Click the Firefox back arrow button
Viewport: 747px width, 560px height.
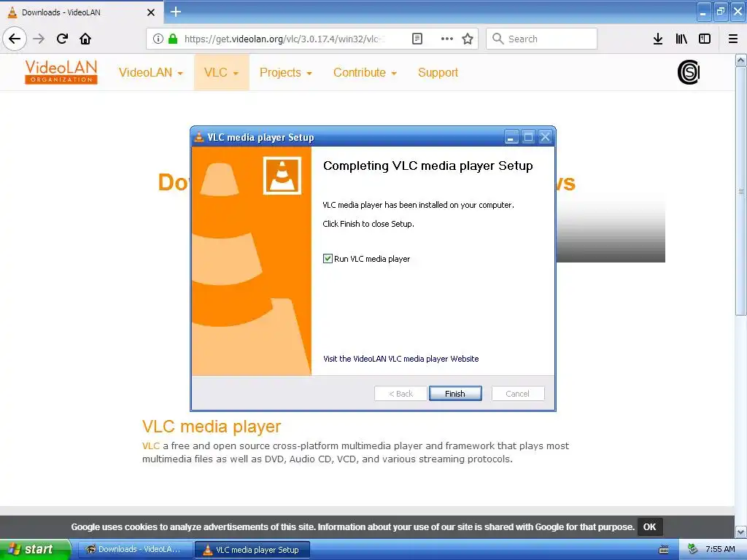[15, 39]
